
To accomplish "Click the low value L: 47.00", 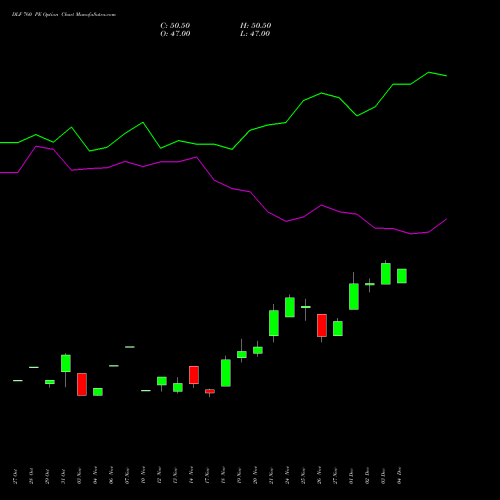I will (255, 34).
